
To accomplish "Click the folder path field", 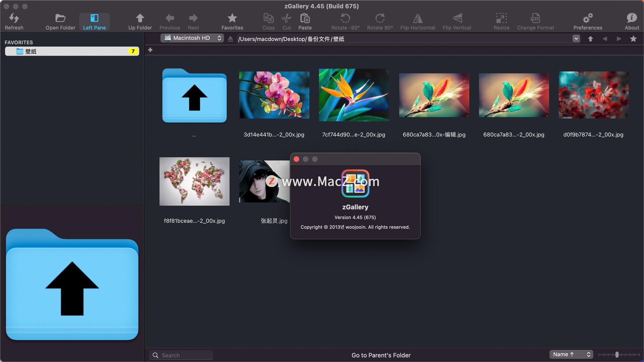I will click(404, 39).
